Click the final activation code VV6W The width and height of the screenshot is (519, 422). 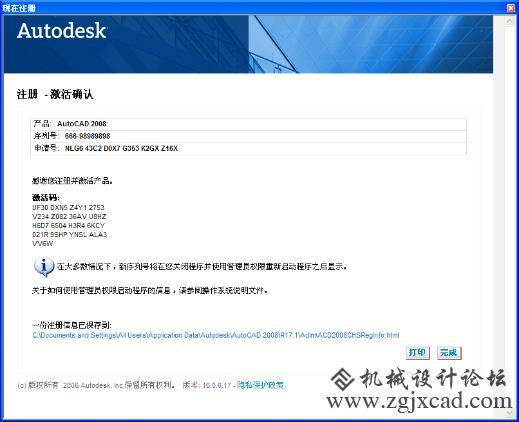[42, 243]
